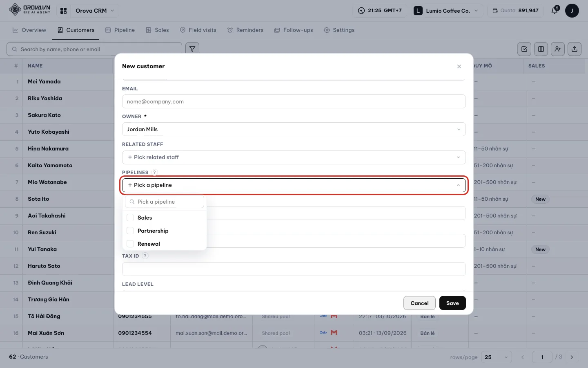Viewport: 588px width, 368px height.
Task: Click the Cancel button
Action: (419, 303)
